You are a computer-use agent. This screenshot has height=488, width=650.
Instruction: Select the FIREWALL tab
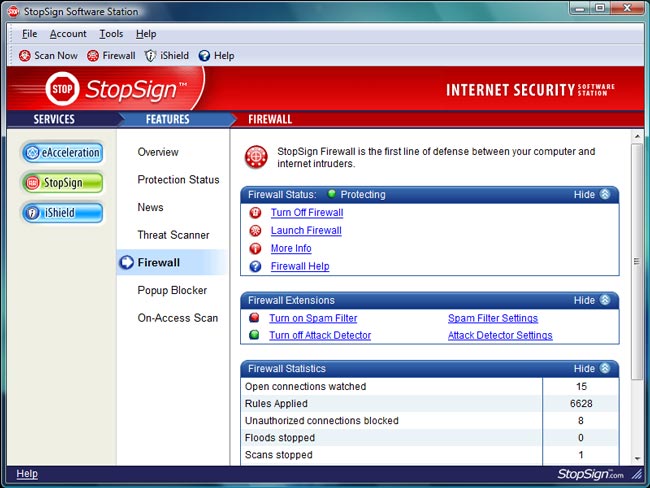click(270, 119)
